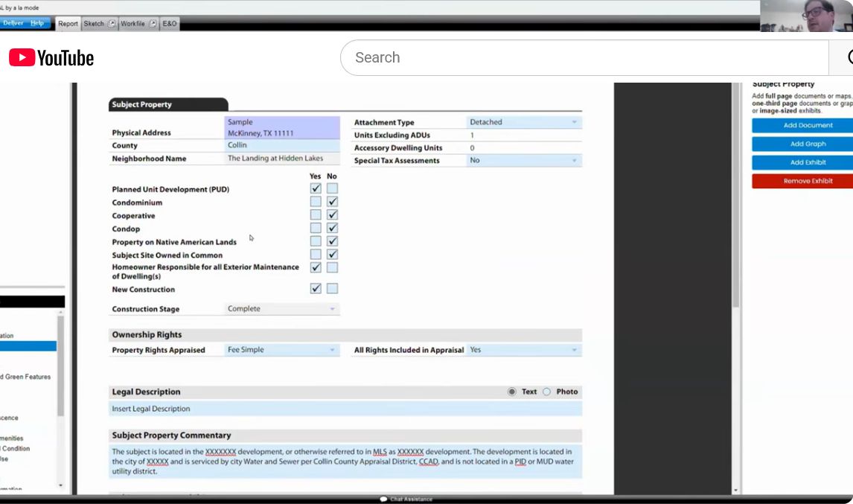Image resolution: width=853 pixels, height=504 pixels.
Task: Click the Property on Native American Lands label
Action: point(174,242)
